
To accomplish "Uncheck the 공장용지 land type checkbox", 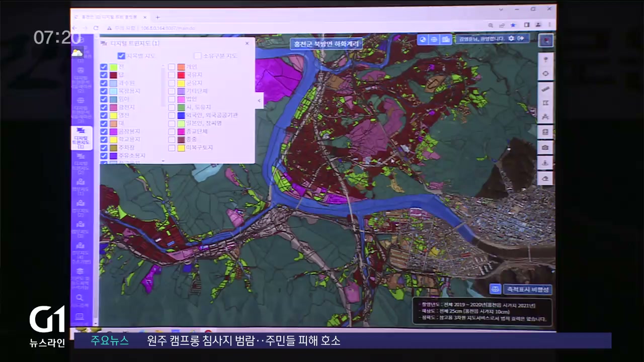I will point(104,132).
